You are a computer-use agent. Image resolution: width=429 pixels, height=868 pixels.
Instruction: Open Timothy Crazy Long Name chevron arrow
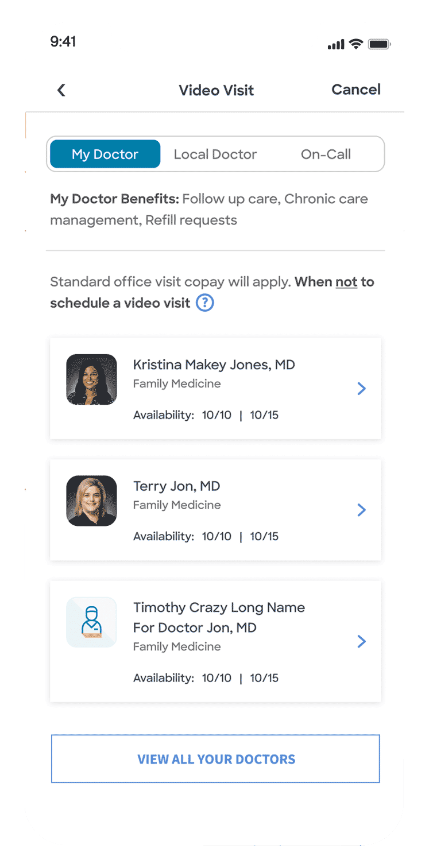coord(361,641)
